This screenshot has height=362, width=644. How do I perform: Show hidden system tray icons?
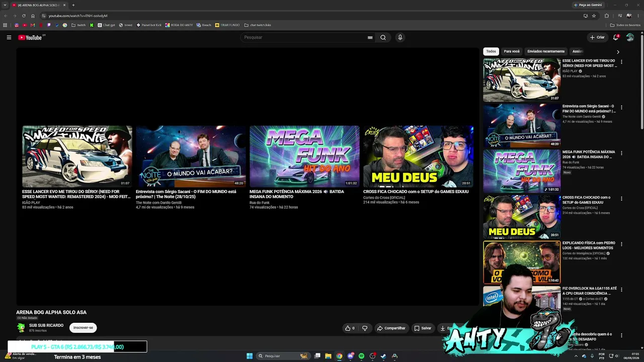click(x=577, y=356)
